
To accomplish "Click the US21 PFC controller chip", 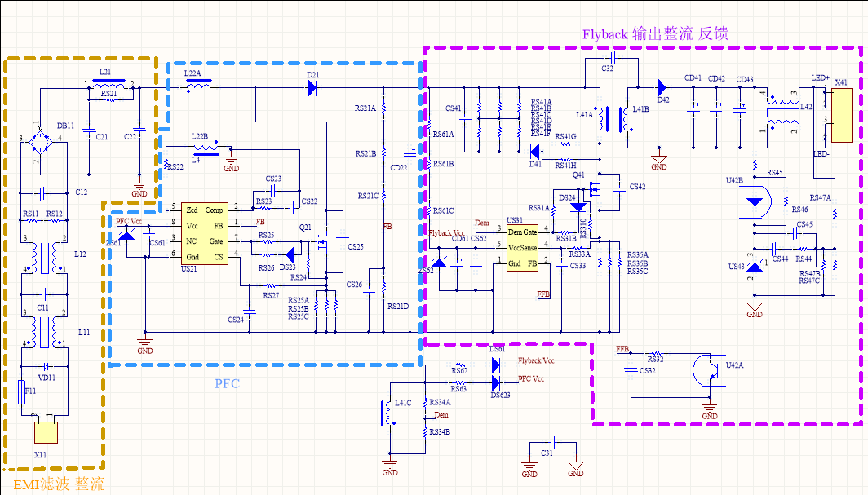I will click(x=204, y=233).
